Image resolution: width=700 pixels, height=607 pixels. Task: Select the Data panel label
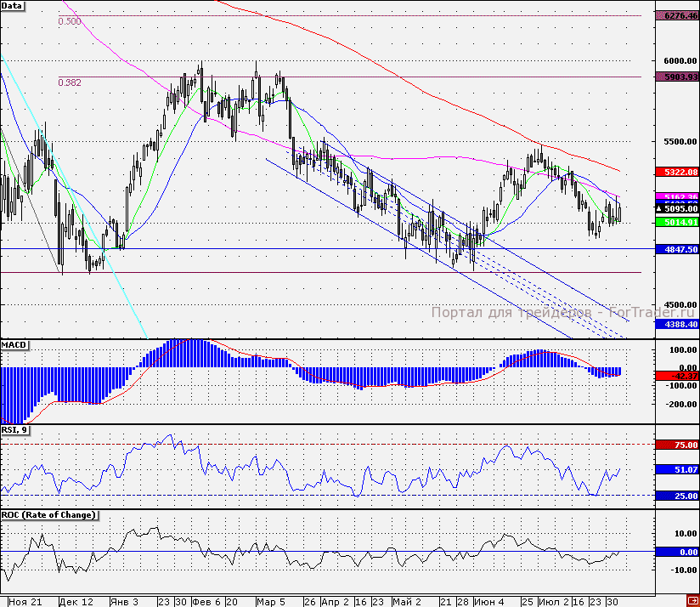coord(12,6)
